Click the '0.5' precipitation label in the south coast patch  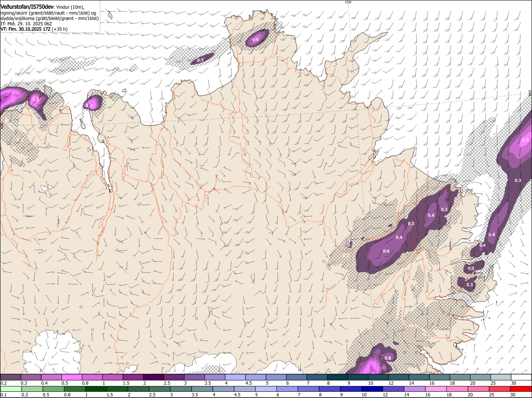[388, 358]
